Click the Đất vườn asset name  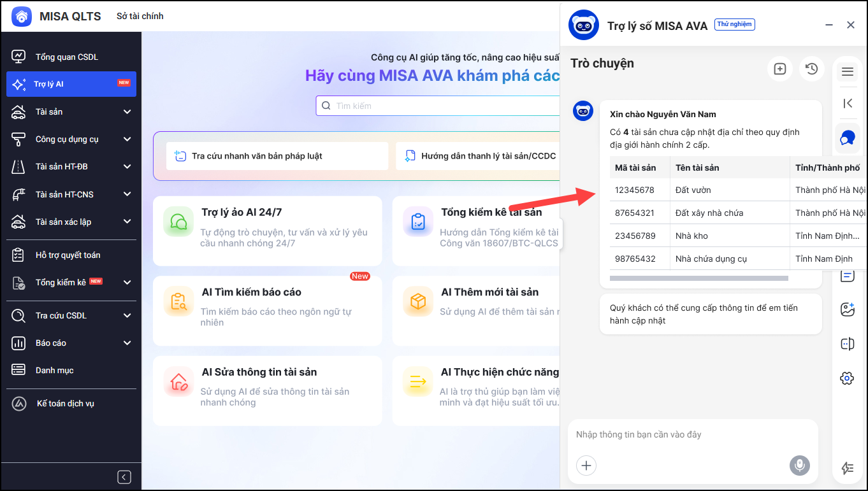693,190
